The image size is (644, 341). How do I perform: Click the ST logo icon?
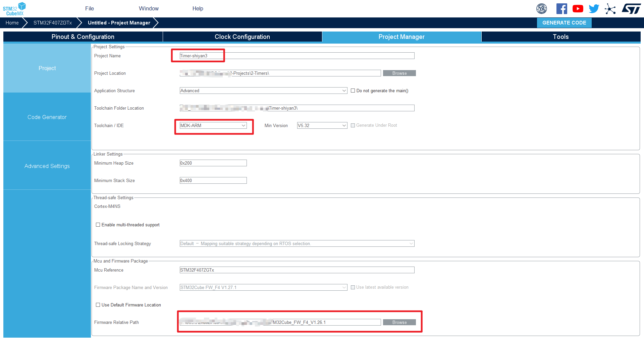pyautogui.click(x=631, y=9)
